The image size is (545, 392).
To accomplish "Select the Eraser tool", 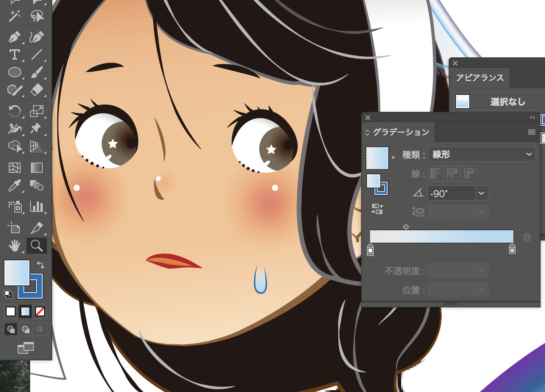I will [x=37, y=90].
